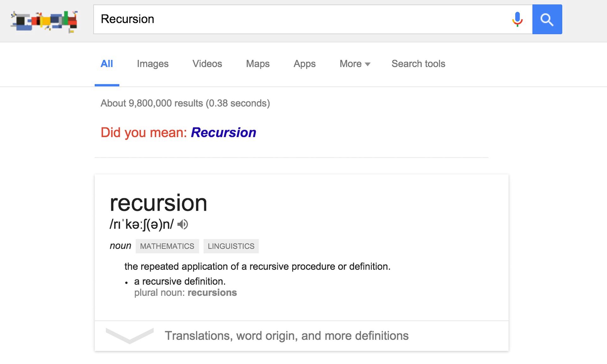This screenshot has height=364, width=607.
Task: Switch to the Videos tab
Action: pos(207,64)
